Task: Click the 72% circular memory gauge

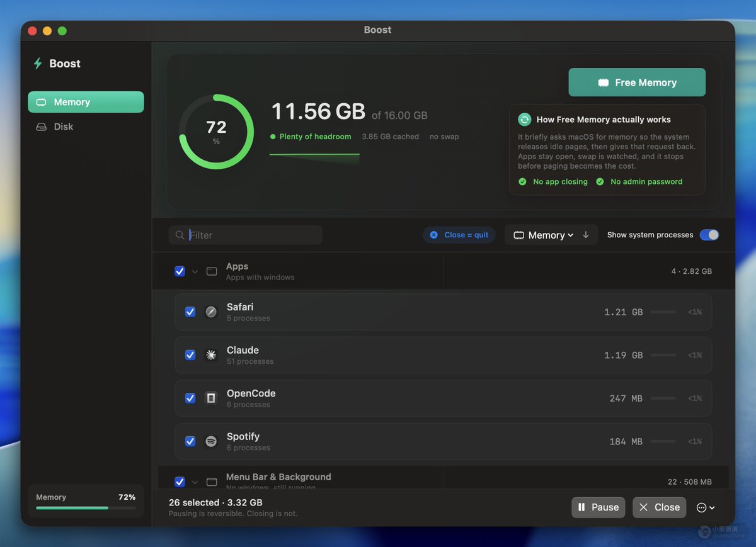Action: pos(216,132)
